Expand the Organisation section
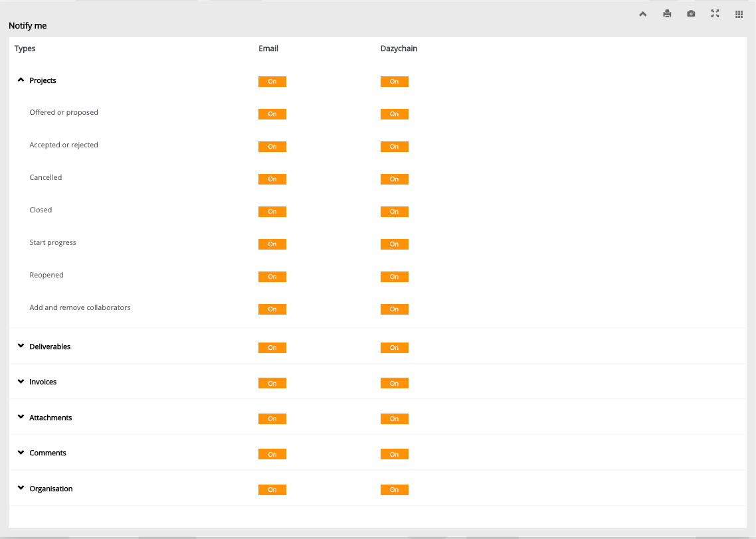Screen dimensions: 756x539 tap(21, 489)
